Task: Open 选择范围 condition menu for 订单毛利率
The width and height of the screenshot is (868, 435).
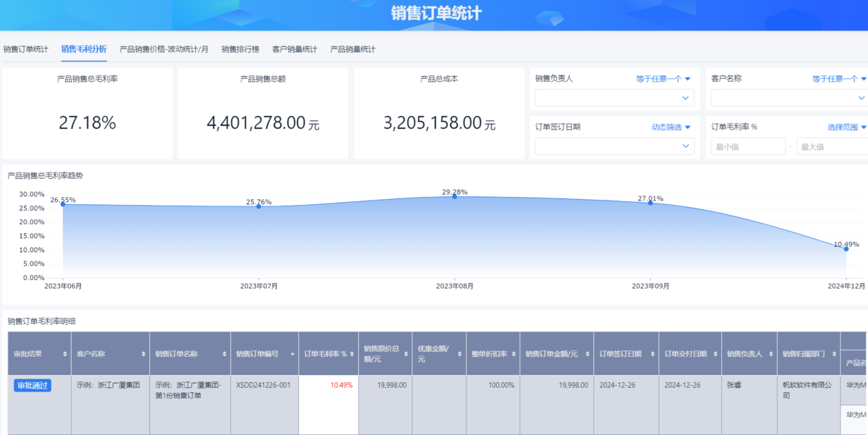Action: point(846,127)
